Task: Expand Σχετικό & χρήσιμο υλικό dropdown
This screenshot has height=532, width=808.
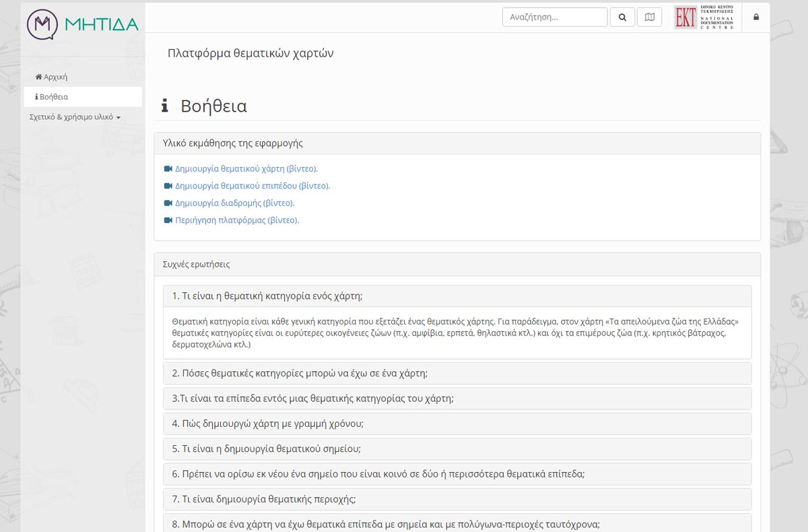Action: click(x=75, y=117)
